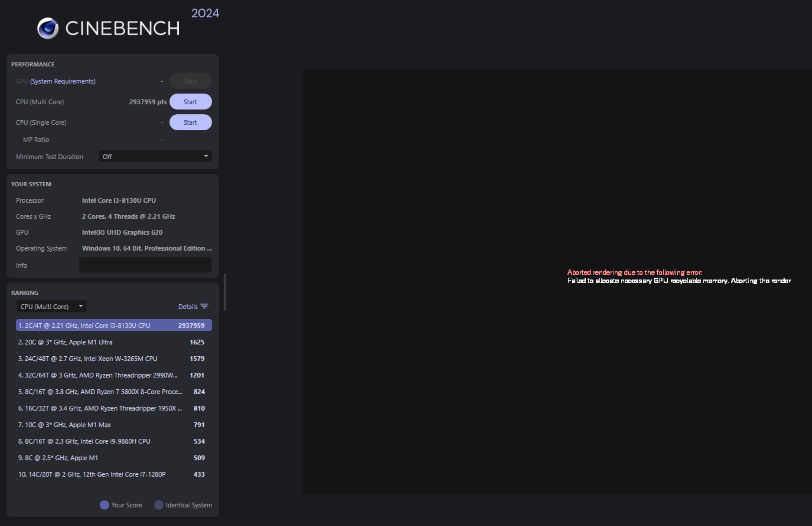The width and height of the screenshot is (812, 526).
Task: Click the Your Score legend circle
Action: tap(104, 505)
